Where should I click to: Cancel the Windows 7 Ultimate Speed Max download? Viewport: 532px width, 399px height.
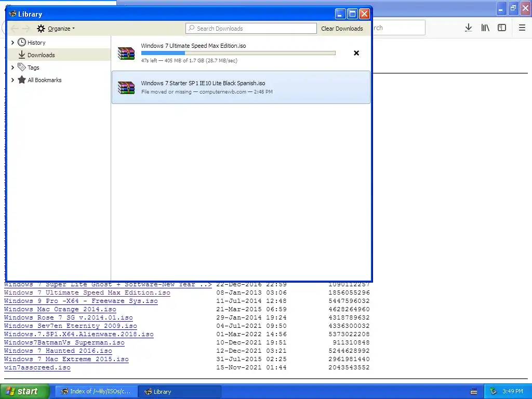pyautogui.click(x=356, y=53)
